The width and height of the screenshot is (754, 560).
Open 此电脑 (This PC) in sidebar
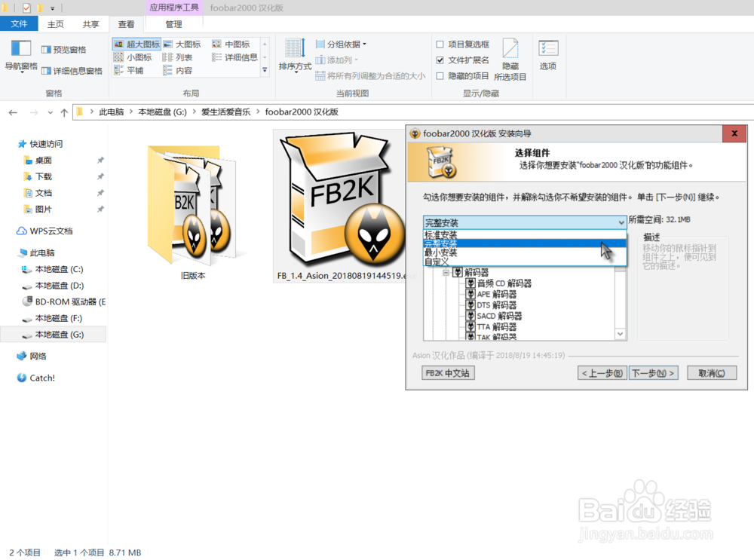(36, 252)
